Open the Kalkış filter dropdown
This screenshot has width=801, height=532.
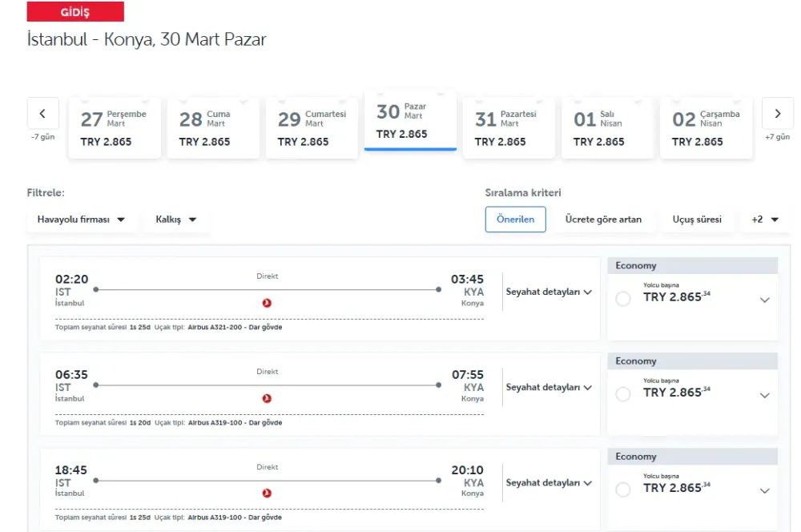click(176, 220)
